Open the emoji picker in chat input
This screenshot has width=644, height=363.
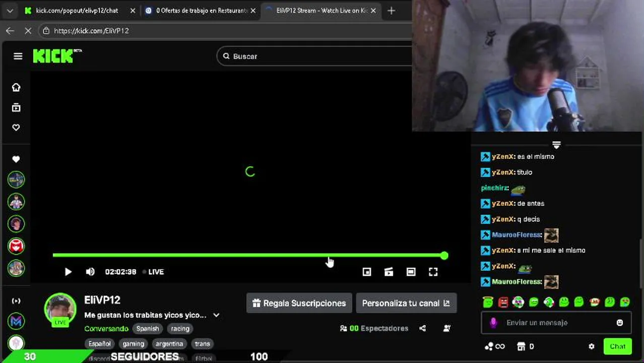(x=620, y=323)
